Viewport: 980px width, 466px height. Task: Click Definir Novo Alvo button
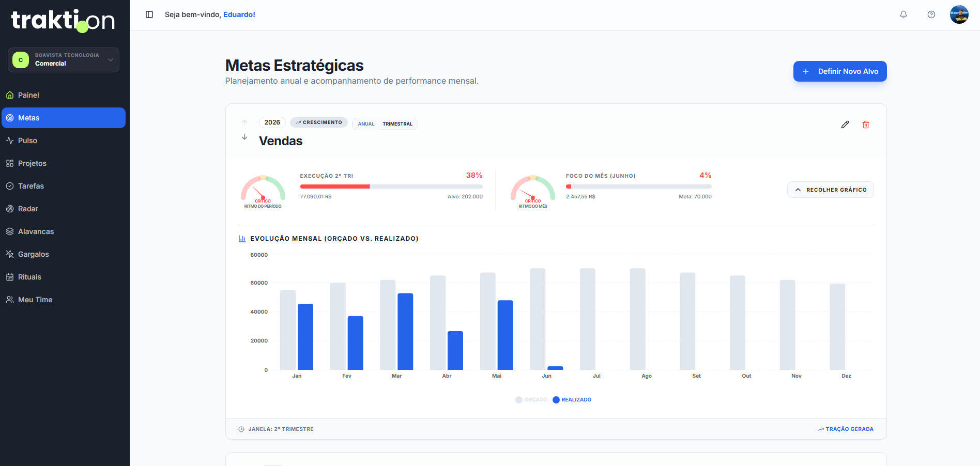tap(840, 71)
